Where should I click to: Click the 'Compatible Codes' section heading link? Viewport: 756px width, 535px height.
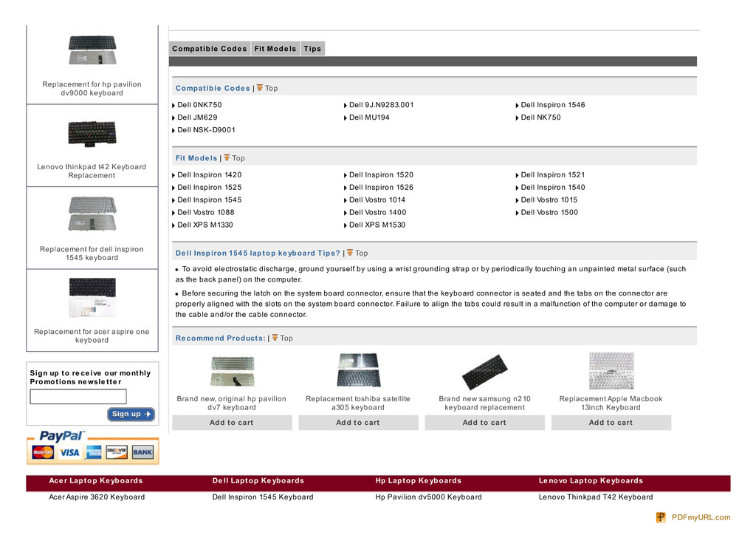pyautogui.click(x=213, y=88)
